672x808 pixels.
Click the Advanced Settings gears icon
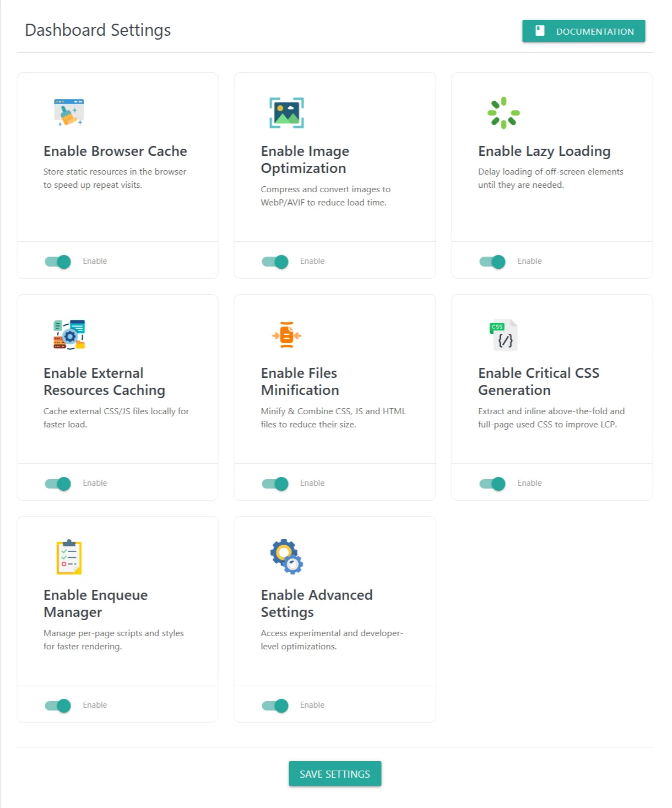coord(286,556)
